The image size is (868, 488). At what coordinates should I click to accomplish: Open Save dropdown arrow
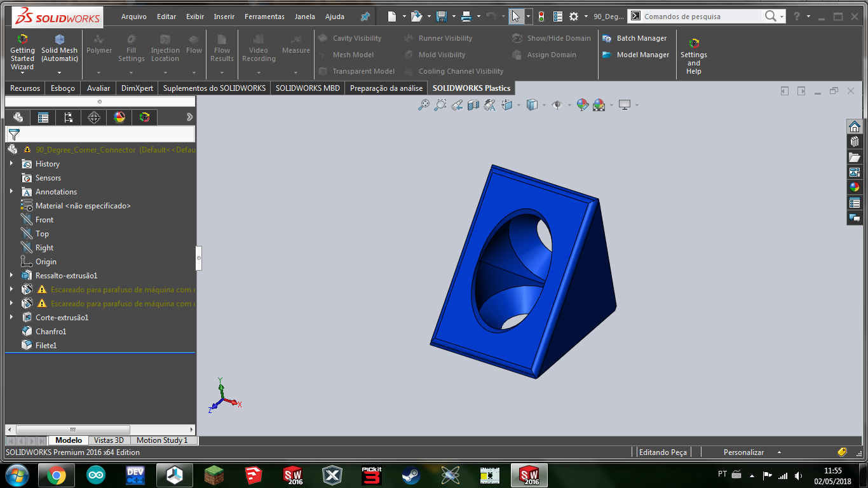coord(453,17)
